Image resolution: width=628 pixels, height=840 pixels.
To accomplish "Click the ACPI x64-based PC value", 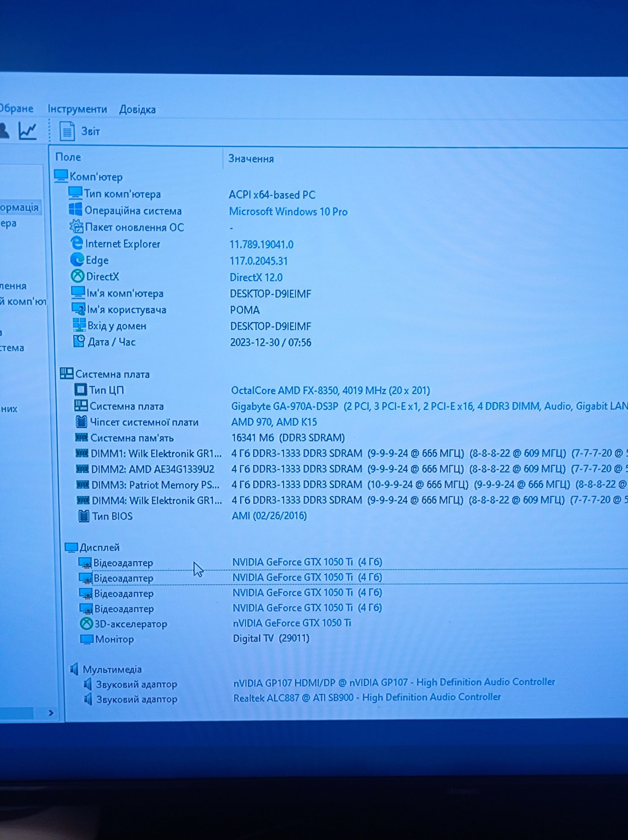I will [x=272, y=194].
